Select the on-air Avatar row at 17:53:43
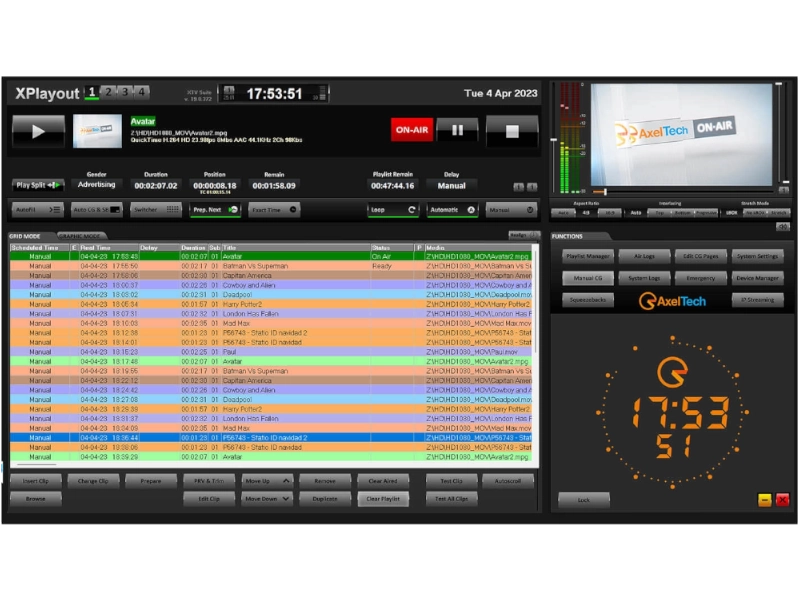 (x=270, y=256)
